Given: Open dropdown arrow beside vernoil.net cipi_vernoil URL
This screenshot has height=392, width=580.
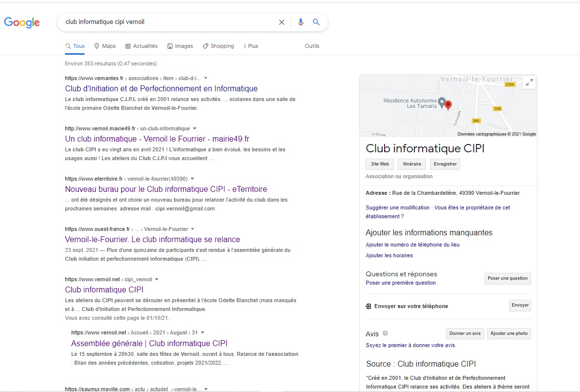Looking at the screenshot, I should coord(156,279).
